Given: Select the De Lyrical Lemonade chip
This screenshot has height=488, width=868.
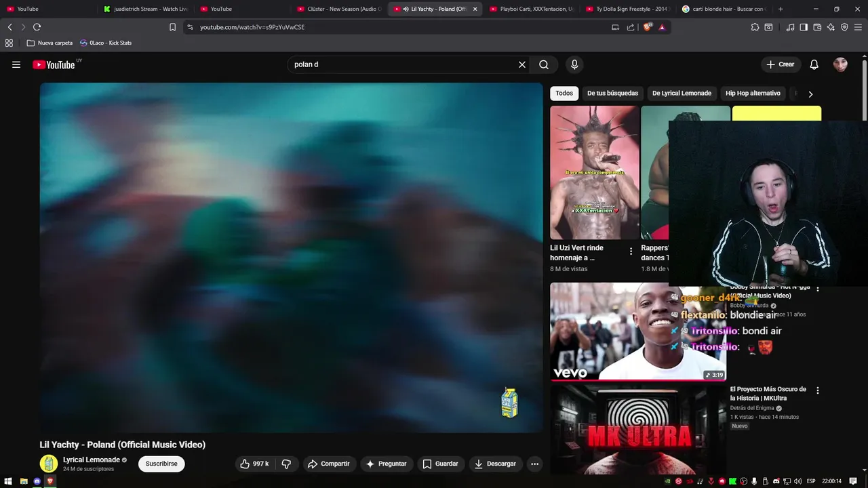Looking at the screenshot, I should click(x=682, y=93).
